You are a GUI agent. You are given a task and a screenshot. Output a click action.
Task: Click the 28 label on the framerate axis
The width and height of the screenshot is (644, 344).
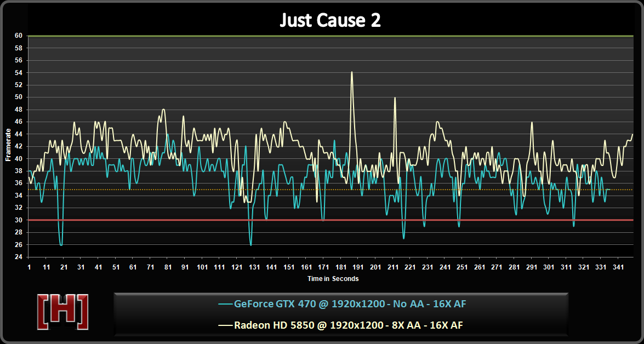pyautogui.click(x=19, y=233)
